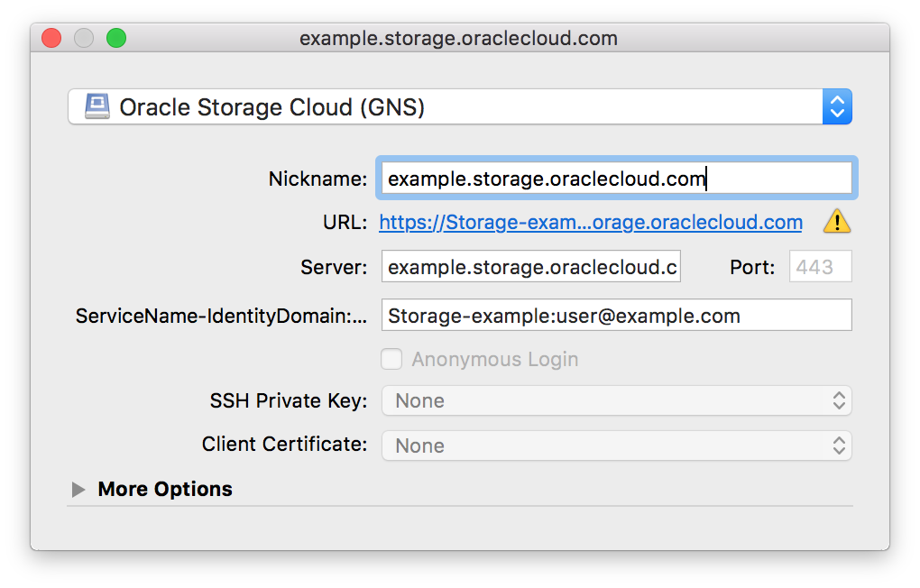Click the window title example.storage.oraclecloud.com
The width and height of the screenshot is (920, 588).
(x=459, y=38)
